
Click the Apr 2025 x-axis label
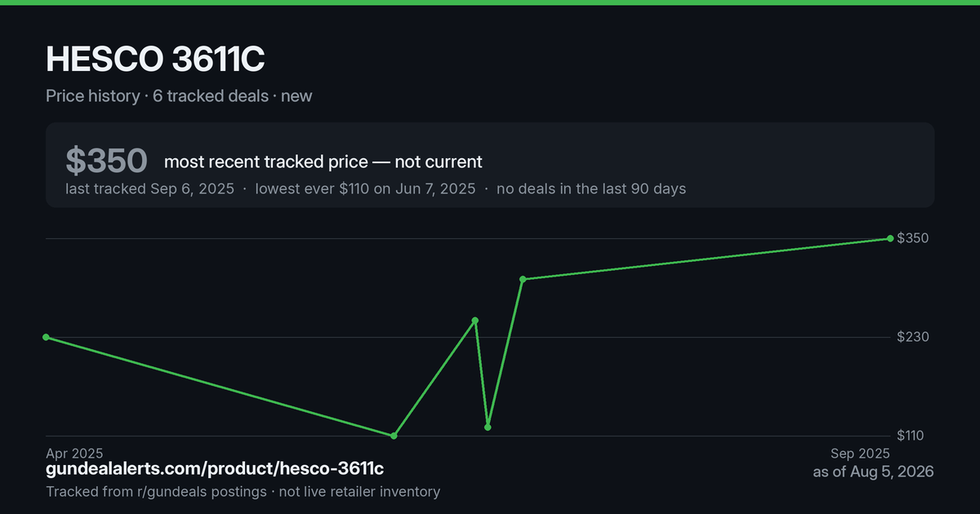(74, 454)
